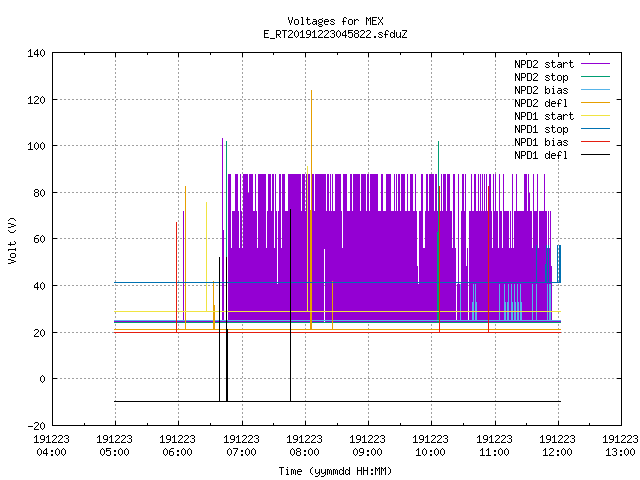
Task: Select the filename E_RT20191223045822.sfduZ subtitle
Action: 335,34
